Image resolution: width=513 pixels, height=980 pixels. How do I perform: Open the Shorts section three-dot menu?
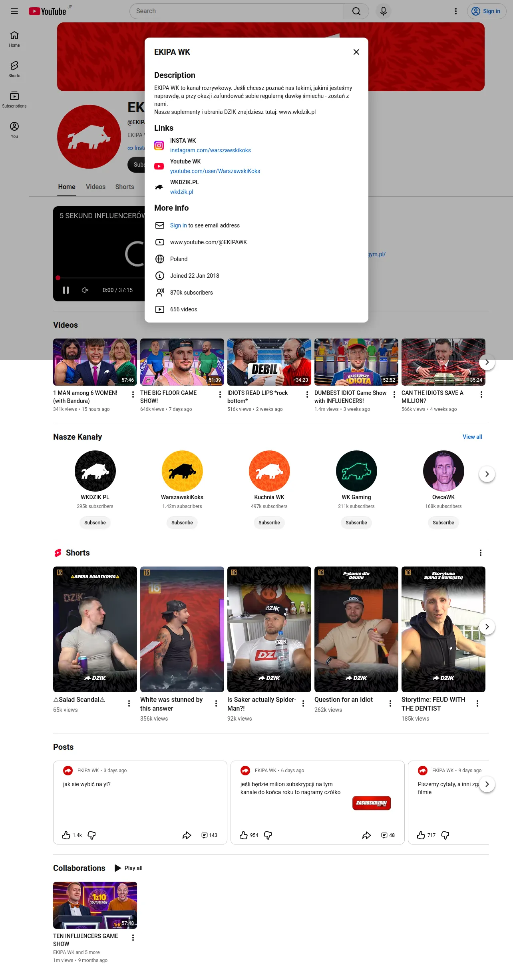pos(481,553)
